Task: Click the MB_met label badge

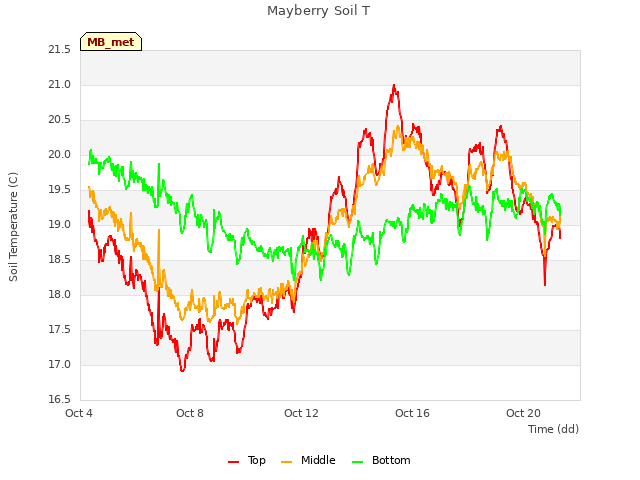Action: (x=111, y=42)
